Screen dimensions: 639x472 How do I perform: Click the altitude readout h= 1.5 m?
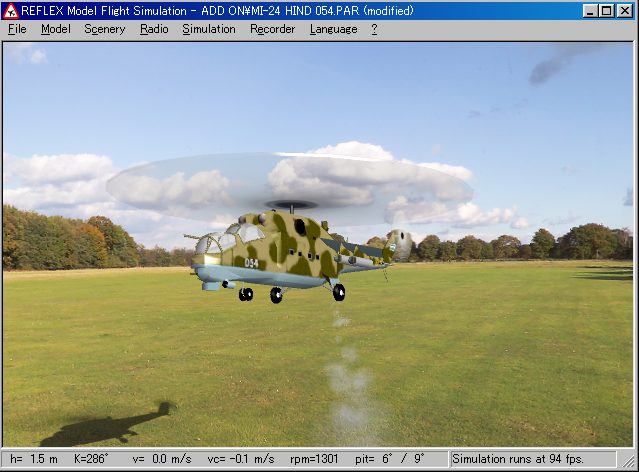click(34, 459)
